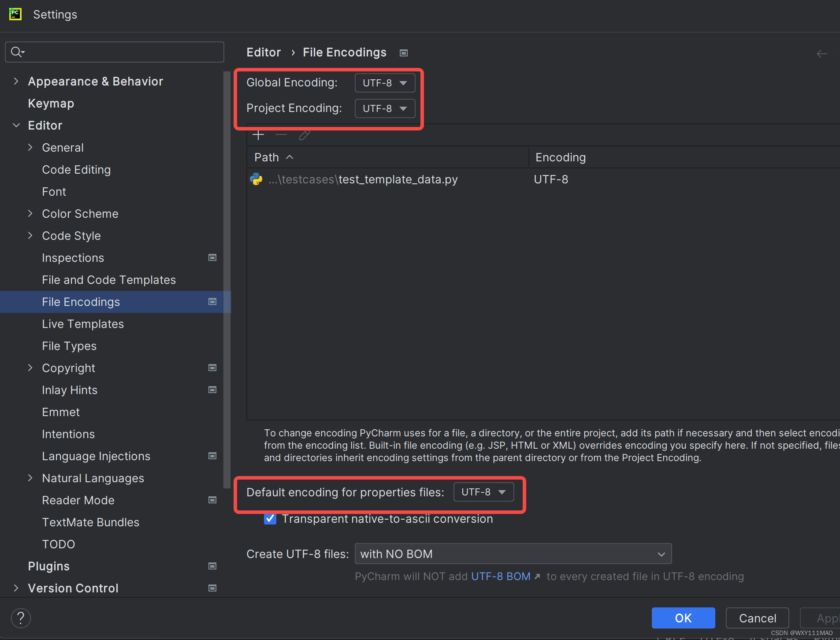Viewport: 840px width, 640px height.
Task: Select Keymap in settings tree
Action: coord(51,103)
